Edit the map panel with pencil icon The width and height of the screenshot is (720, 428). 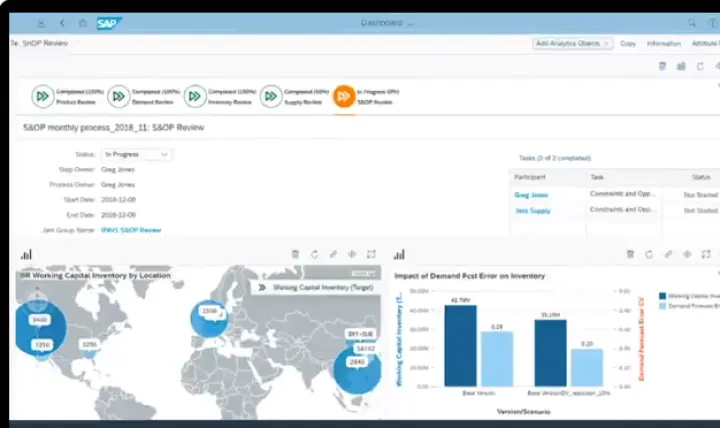pos(333,254)
